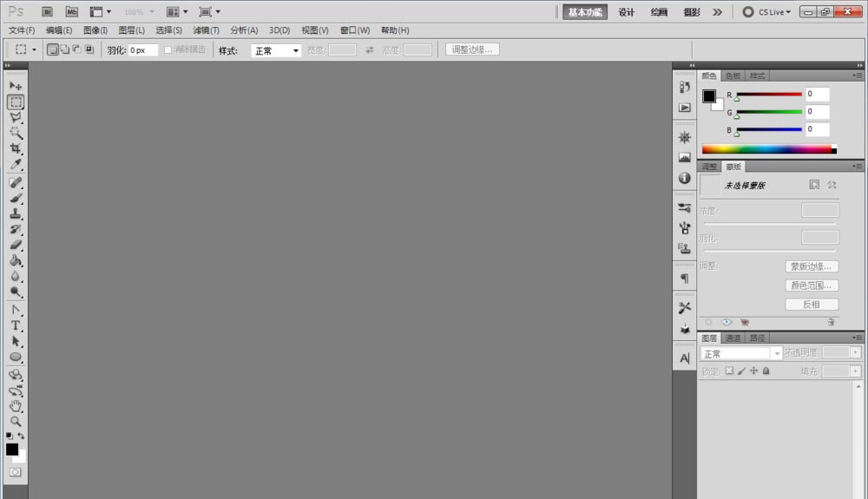
Task: Open the Screen Mode dropdown
Action: [x=210, y=11]
